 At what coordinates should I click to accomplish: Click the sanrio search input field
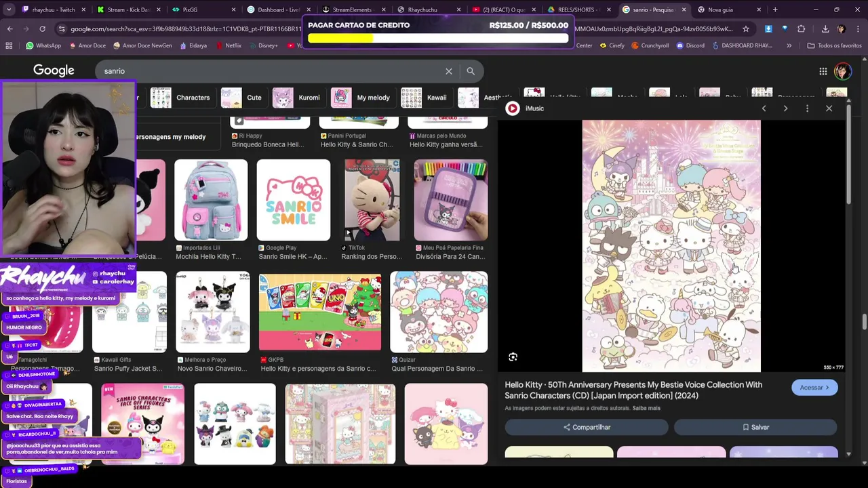point(271,71)
